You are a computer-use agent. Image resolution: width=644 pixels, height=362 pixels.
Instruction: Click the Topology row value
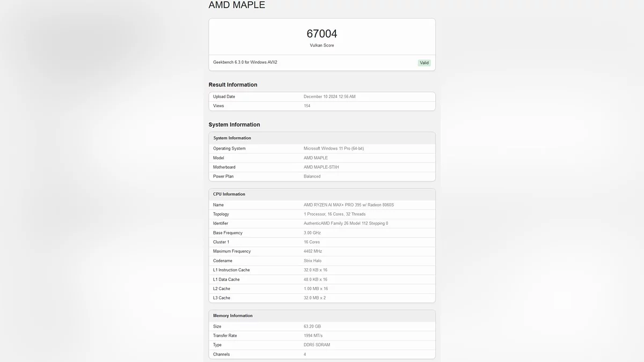click(335, 214)
